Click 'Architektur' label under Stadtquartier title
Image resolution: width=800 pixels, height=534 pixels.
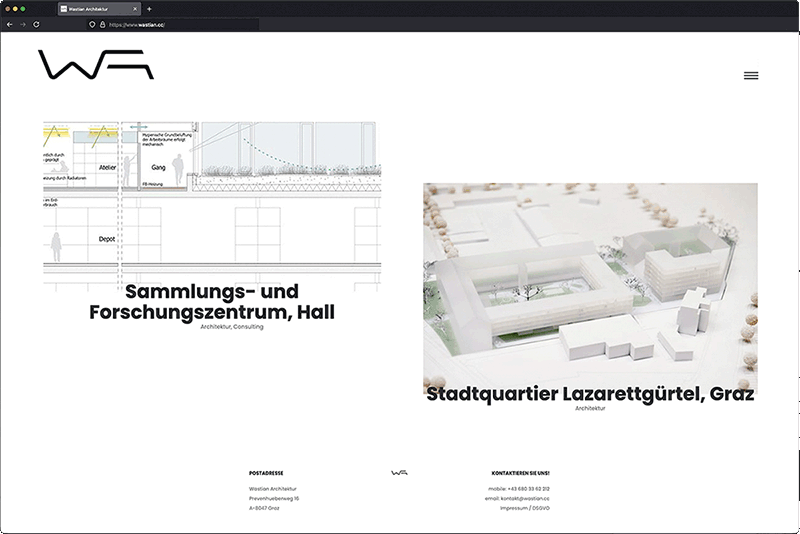coord(590,409)
